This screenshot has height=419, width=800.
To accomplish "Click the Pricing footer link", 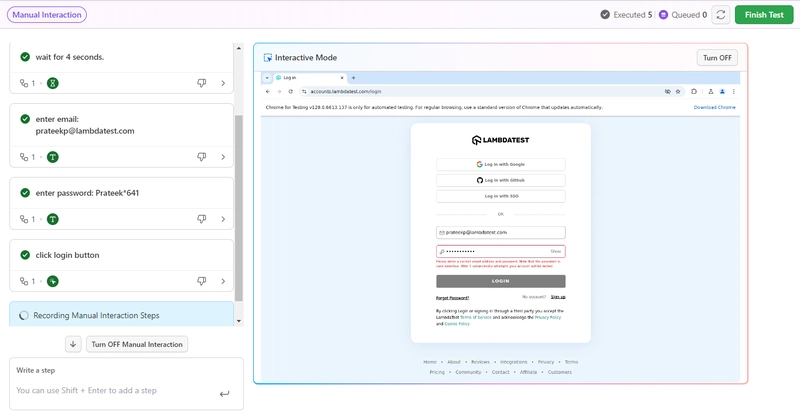I will pos(437,372).
